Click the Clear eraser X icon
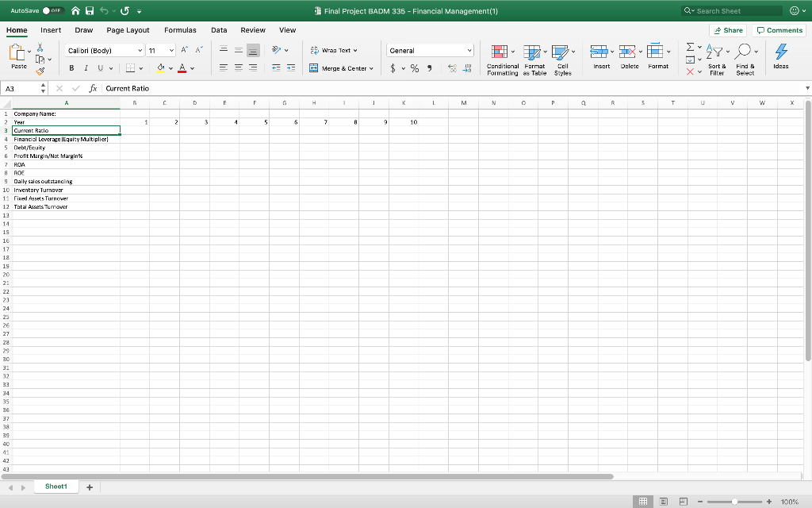This screenshot has width=812, height=508. click(691, 72)
